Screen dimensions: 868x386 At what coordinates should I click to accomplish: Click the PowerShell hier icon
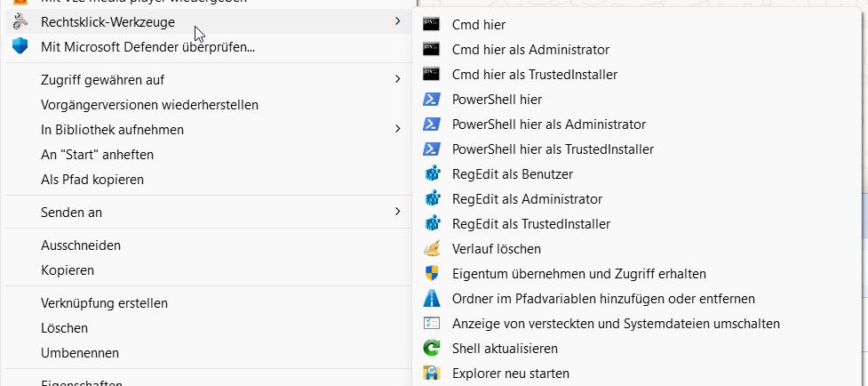click(x=433, y=100)
